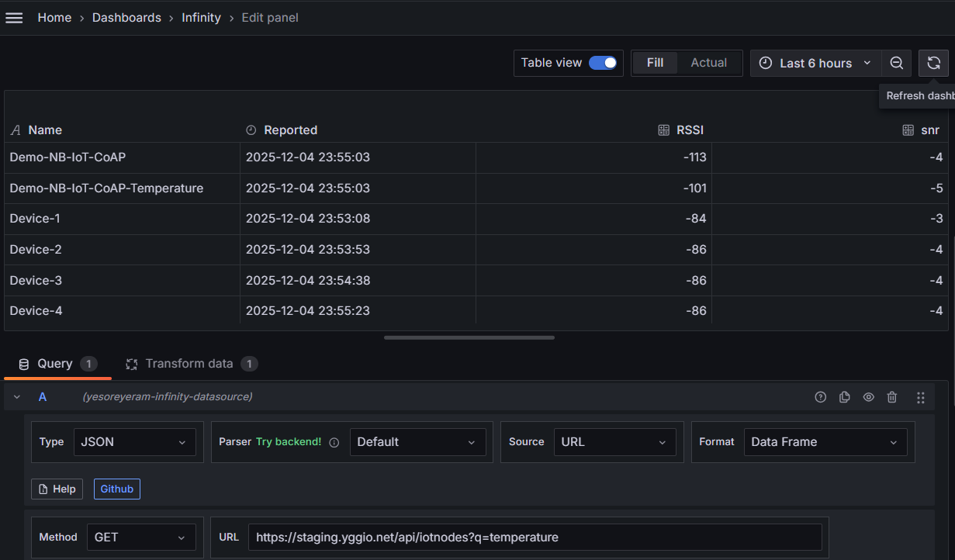Open the Last 6 hours time picker

[x=815, y=63]
